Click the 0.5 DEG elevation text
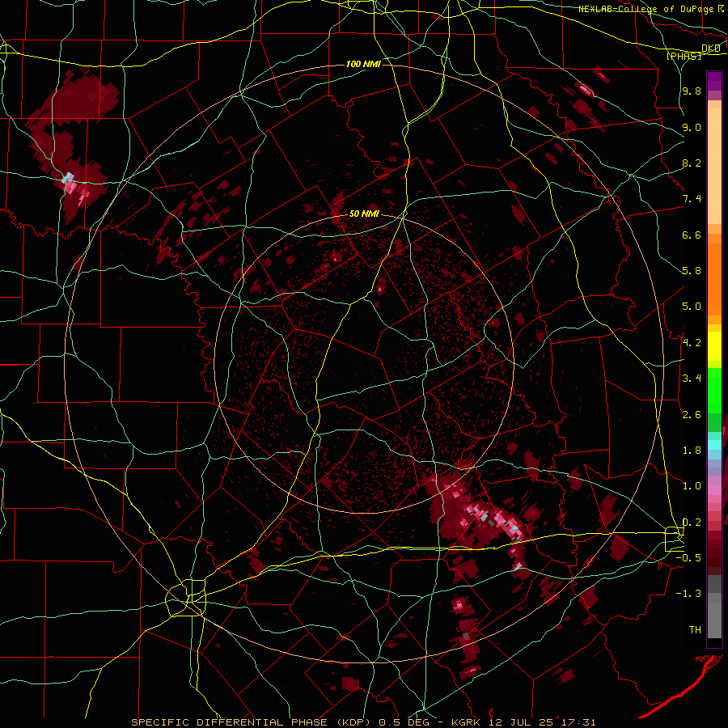The width and height of the screenshot is (728, 728). point(404,722)
